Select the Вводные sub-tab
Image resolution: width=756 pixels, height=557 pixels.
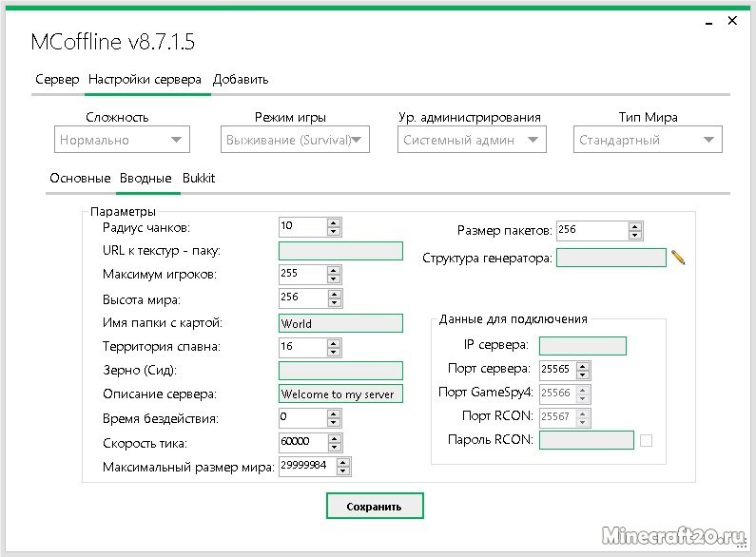coord(145,179)
